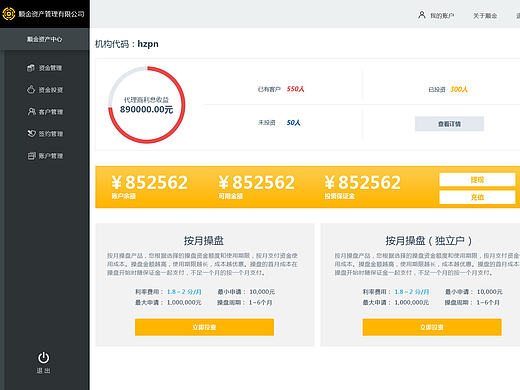Click 1-6个月 period in 按月操盘 card
This screenshot has width=520, height=390.
tap(260, 302)
